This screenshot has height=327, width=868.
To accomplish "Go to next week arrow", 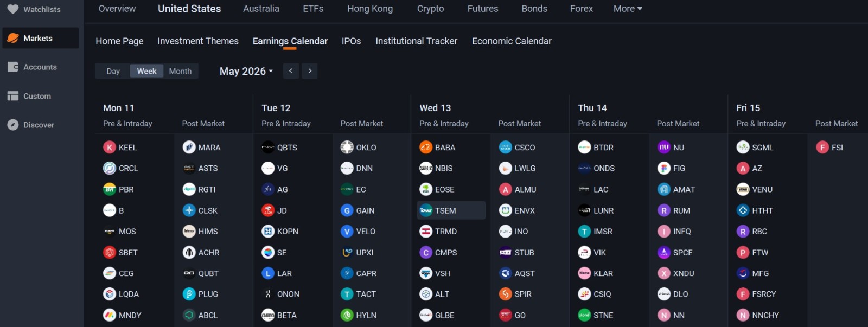I will [310, 71].
